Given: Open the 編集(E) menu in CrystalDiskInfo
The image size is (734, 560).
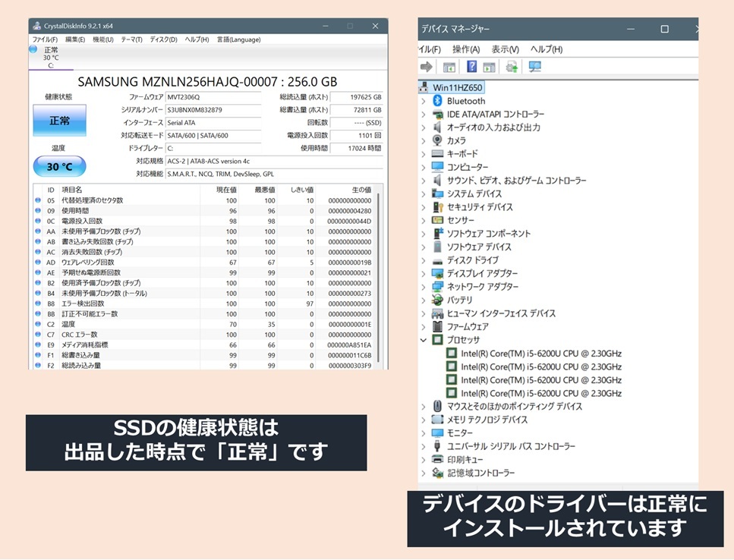Looking at the screenshot, I should (75, 39).
